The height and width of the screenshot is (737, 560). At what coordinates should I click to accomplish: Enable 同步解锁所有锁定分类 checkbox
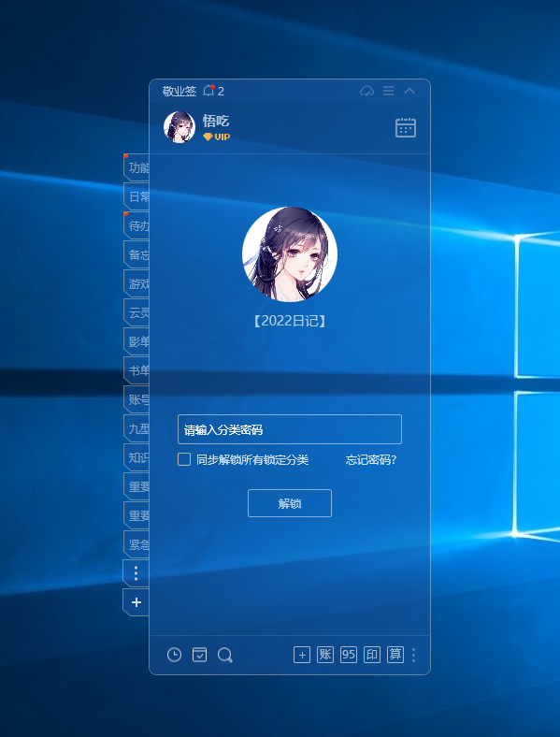pos(184,459)
